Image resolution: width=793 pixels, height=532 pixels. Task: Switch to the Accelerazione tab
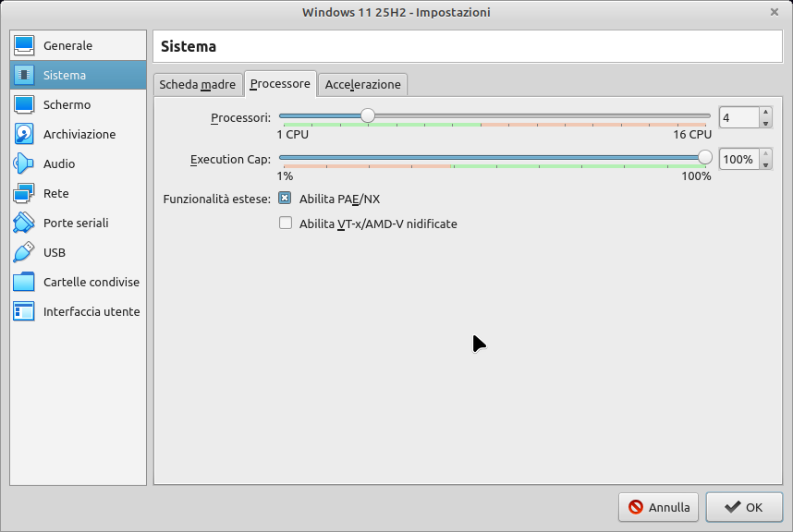coord(362,84)
